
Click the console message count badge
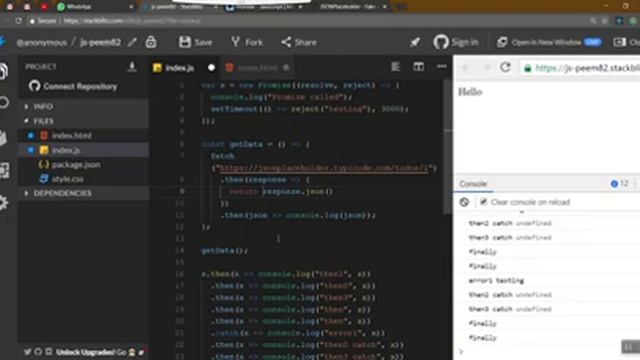[619, 184]
